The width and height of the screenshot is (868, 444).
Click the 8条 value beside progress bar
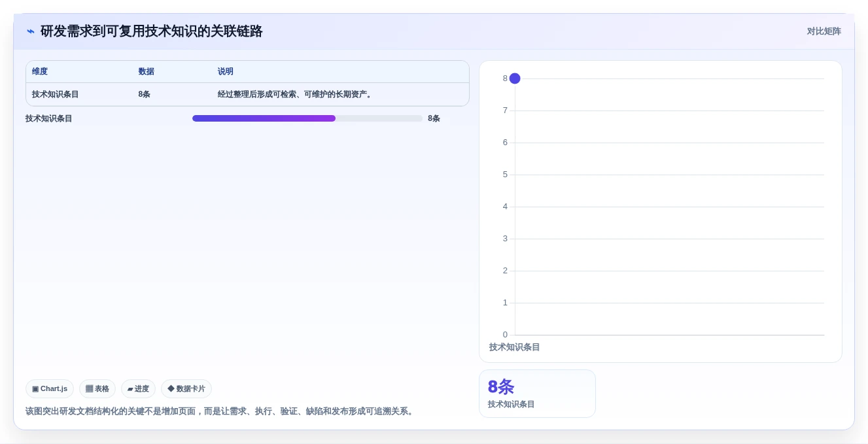434,118
